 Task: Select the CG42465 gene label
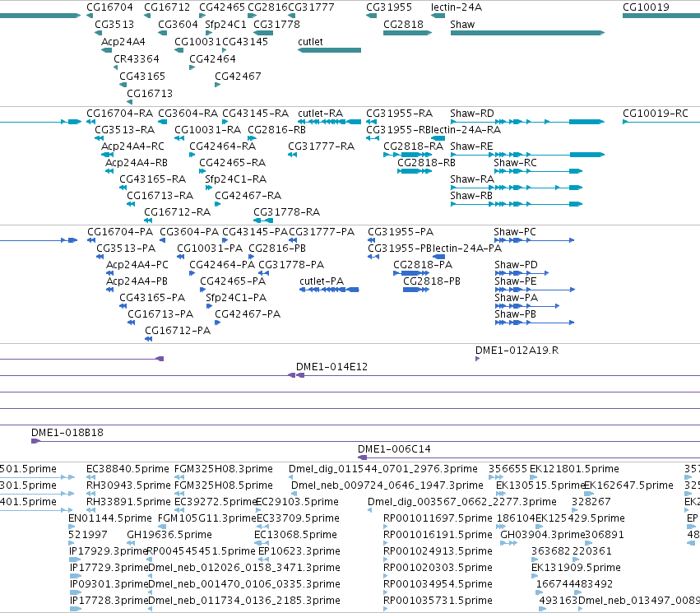pyautogui.click(x=222, y=7)
